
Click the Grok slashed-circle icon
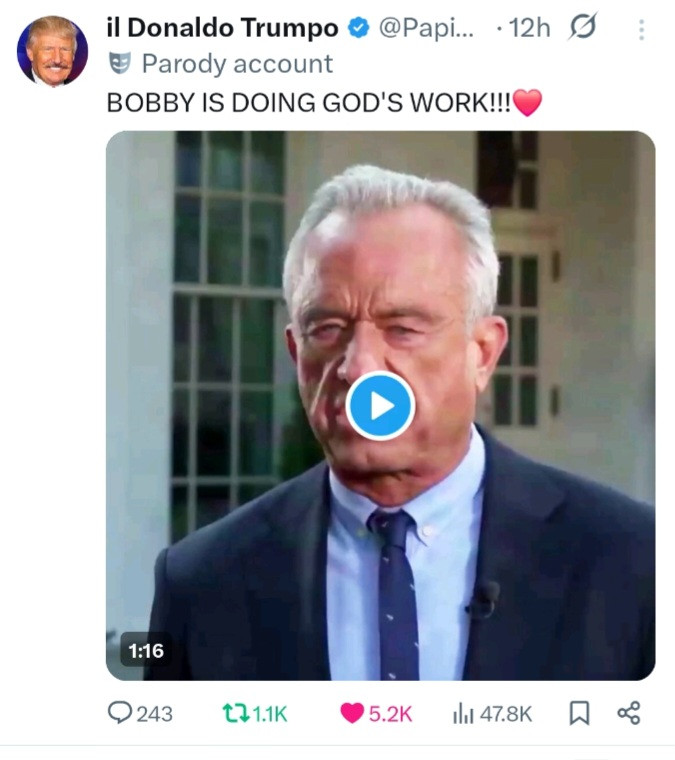click(582, 29)
